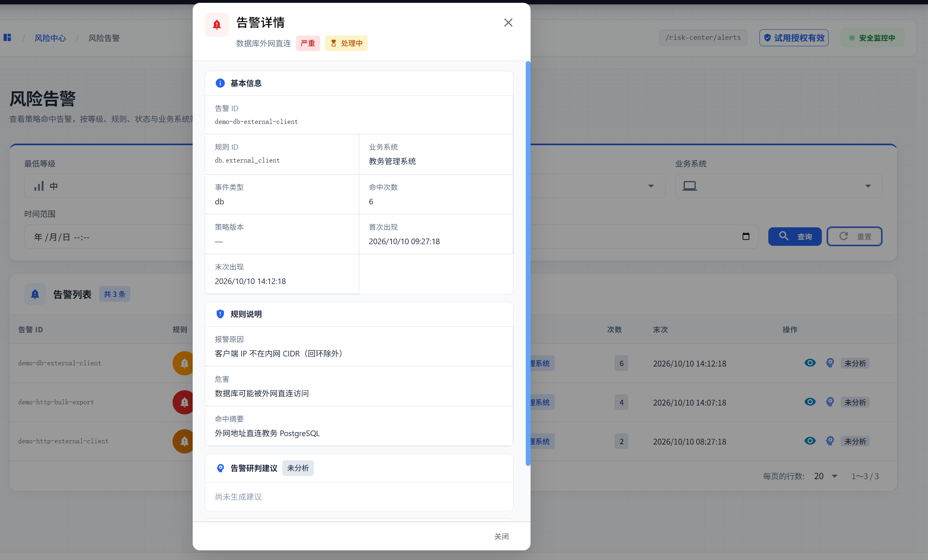The height and width of the screenshot is (560, 928).
Task: Open the 业务系统 dropdown
Action: (x=778, y=186)
